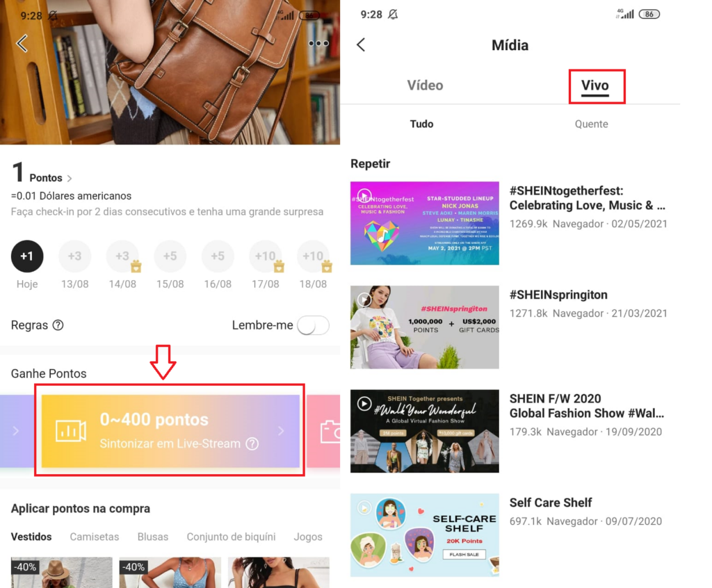Screen dimensions: 712x588
Task: Open the #SHEINspringiton video title
Action: click(x=558, y=295)
